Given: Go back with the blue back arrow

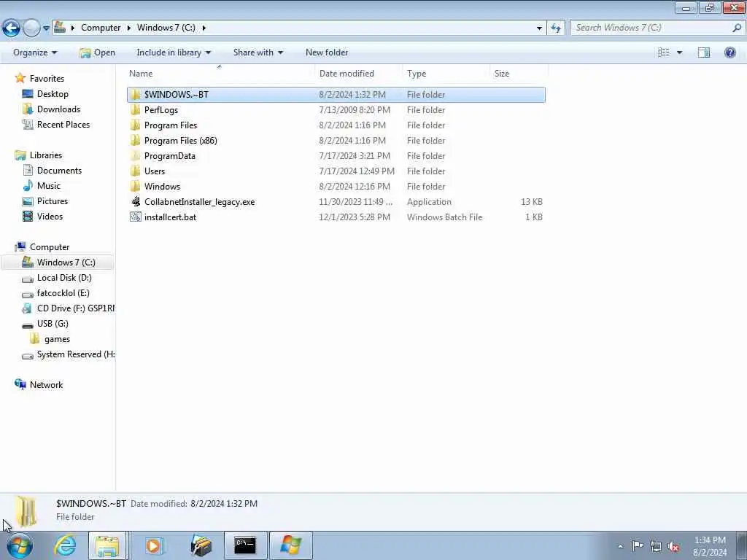Looking at the screenshot, I should [11, 28].
